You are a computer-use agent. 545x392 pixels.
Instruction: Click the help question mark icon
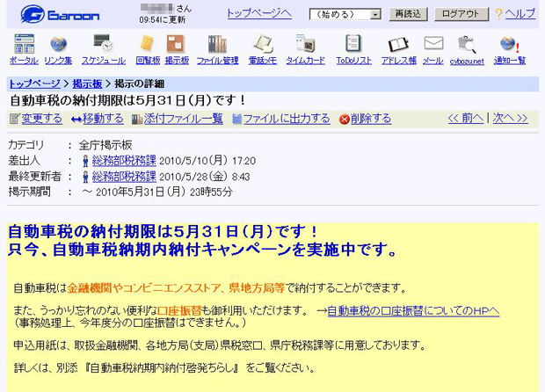[498, 14]
